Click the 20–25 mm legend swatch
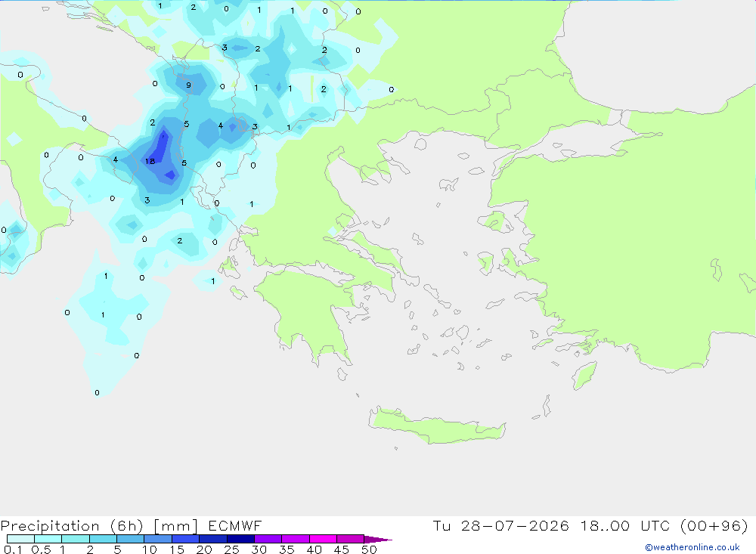This screenshot has width=756, height=554. pyautogui.click(x=213, y=539)
